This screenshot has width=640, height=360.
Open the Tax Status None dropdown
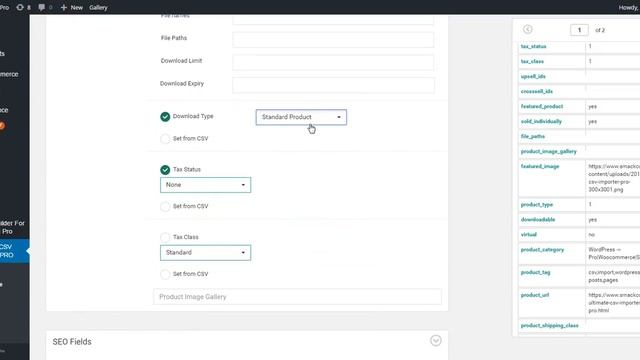pos(205,185)
